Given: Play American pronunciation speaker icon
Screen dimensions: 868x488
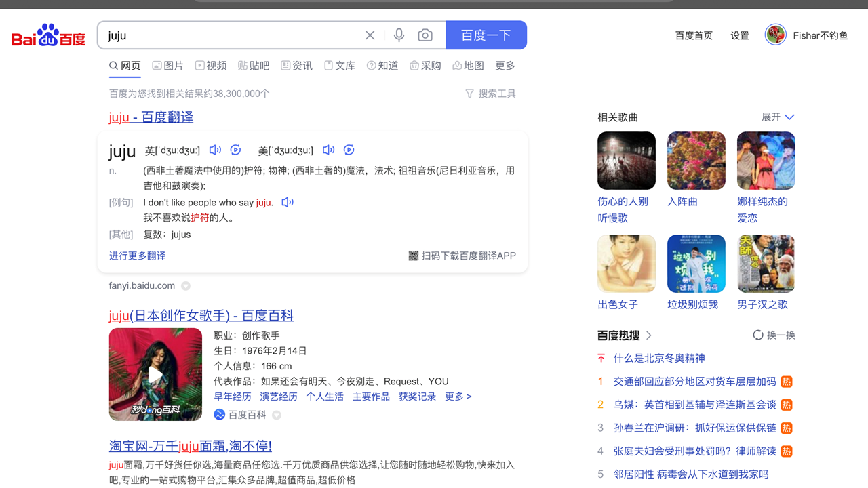Looking at the screenshot, I should 328,150.
